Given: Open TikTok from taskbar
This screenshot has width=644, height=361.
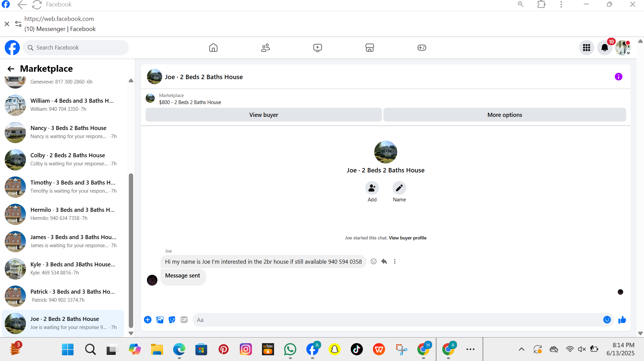Looking at the screenshot, I should coord(356,350).
